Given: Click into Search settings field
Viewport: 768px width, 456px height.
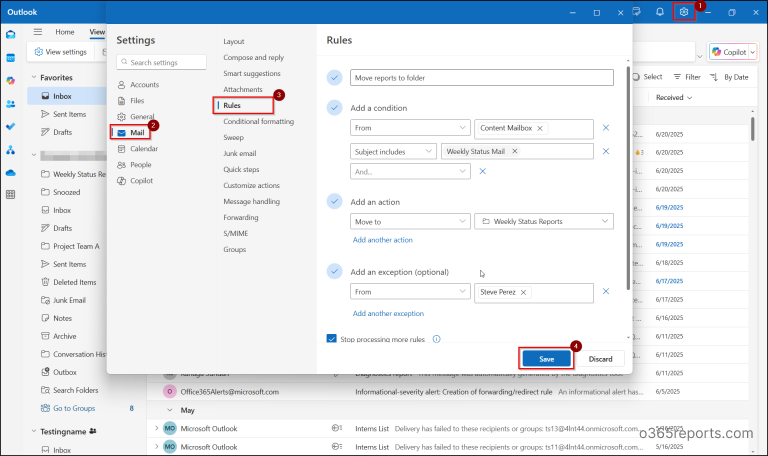Looking at the screenshot, I should pos(161,62).
